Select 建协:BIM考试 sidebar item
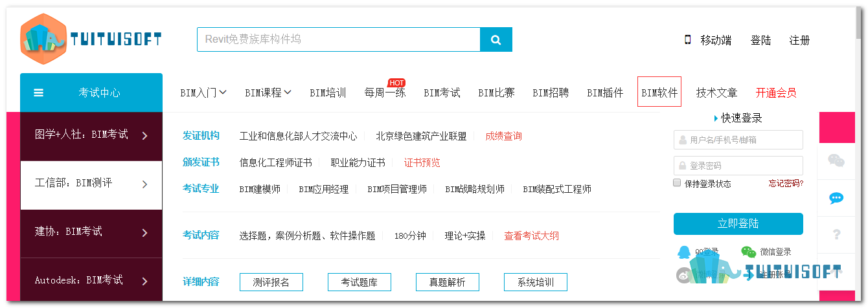The image size is (868, 308). (x=91, y=233)
